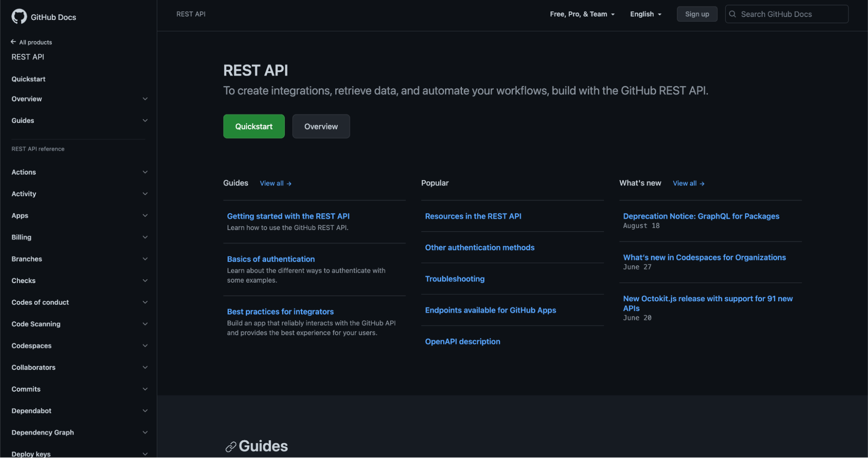This screenshot has width=868, height=458.
Task: Expand the Codespaces section in the sidebar
Action: pyautogui.click(x=145, y=345)
